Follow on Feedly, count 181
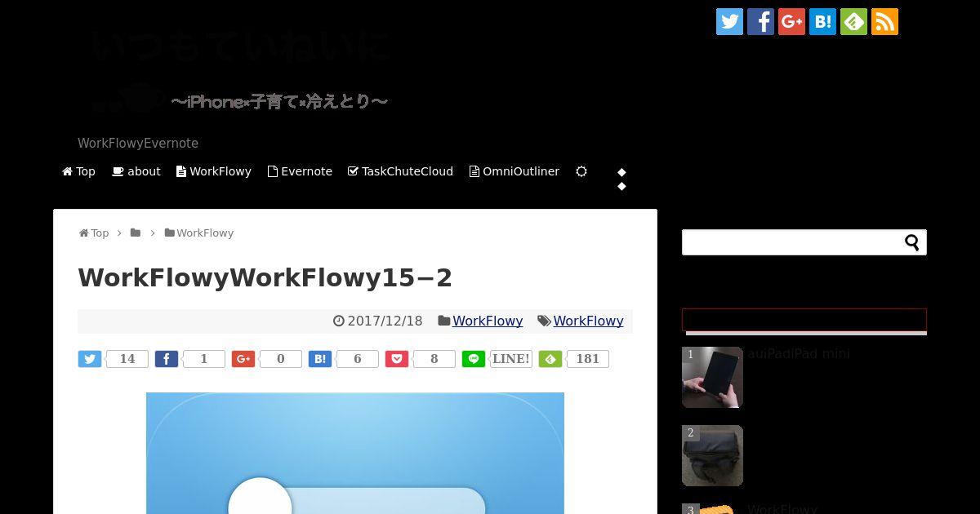Image resolution: width=980 pixels, height=514 pixels. pos(550,359)
